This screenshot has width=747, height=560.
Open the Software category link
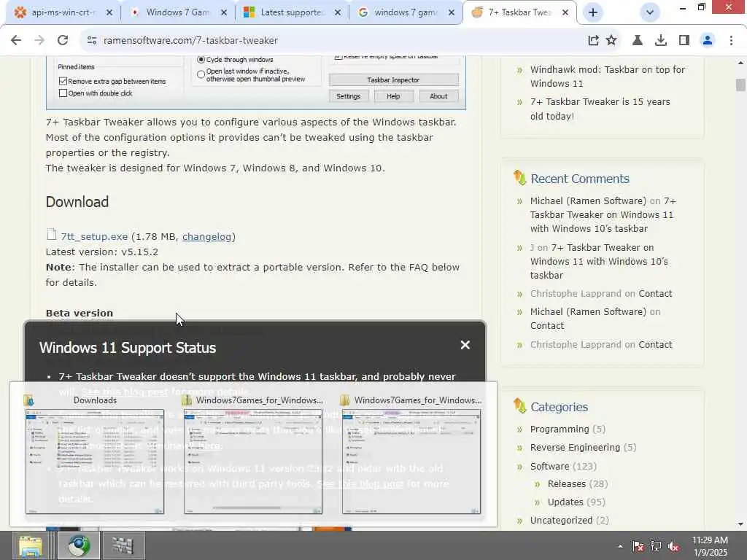550,466
